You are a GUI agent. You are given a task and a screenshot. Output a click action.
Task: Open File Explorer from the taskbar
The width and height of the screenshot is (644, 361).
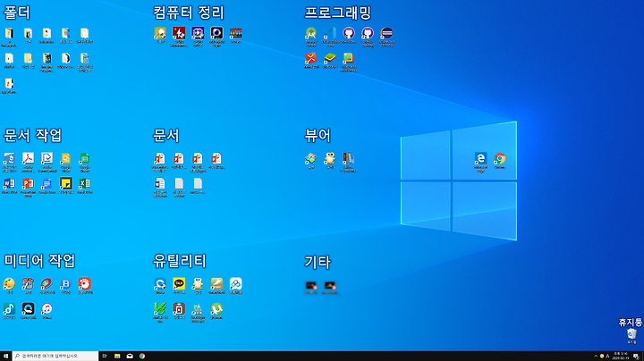117,356
